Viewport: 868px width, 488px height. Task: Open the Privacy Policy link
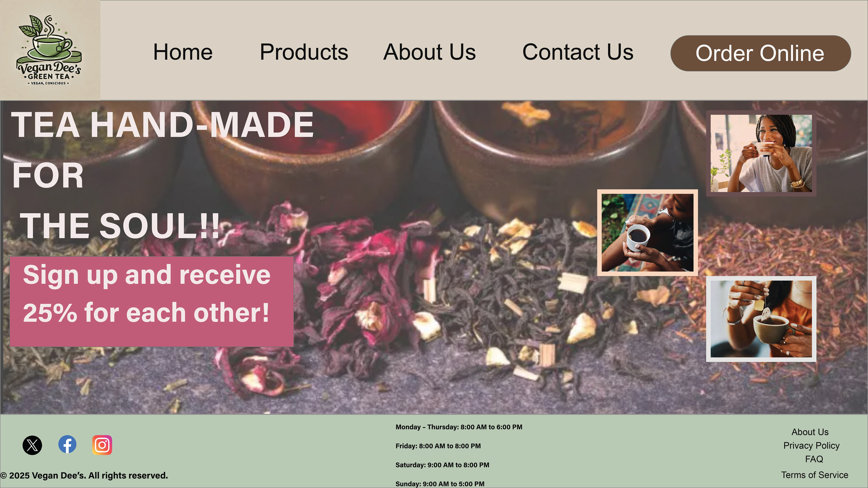pos(811,445)
